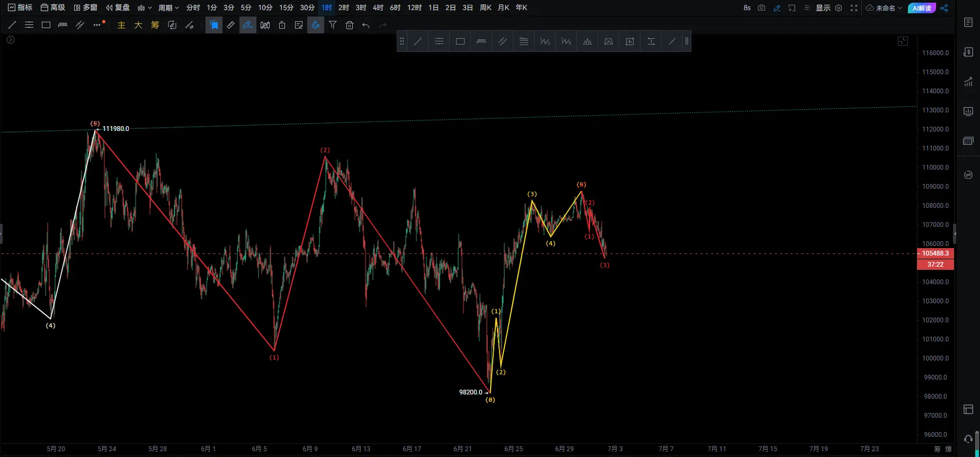
Task: Switch to the 1日 timeframe
Action: [x=433, y=8]
